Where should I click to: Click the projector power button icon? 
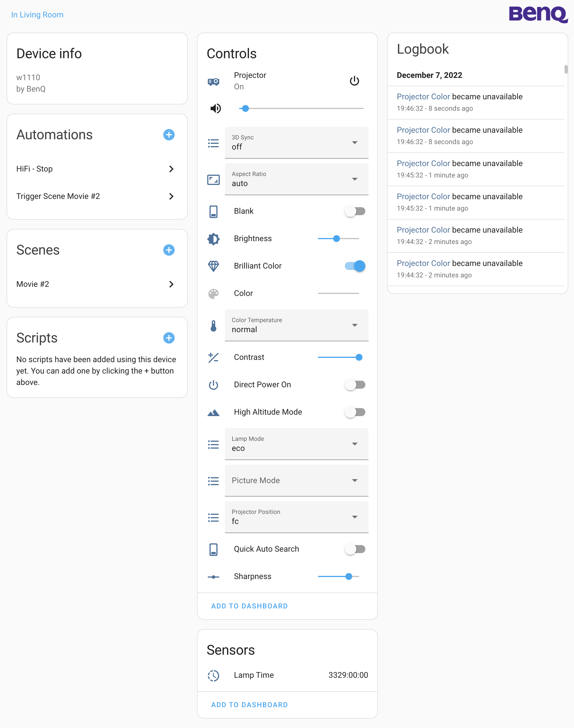[x=354, y=81]
